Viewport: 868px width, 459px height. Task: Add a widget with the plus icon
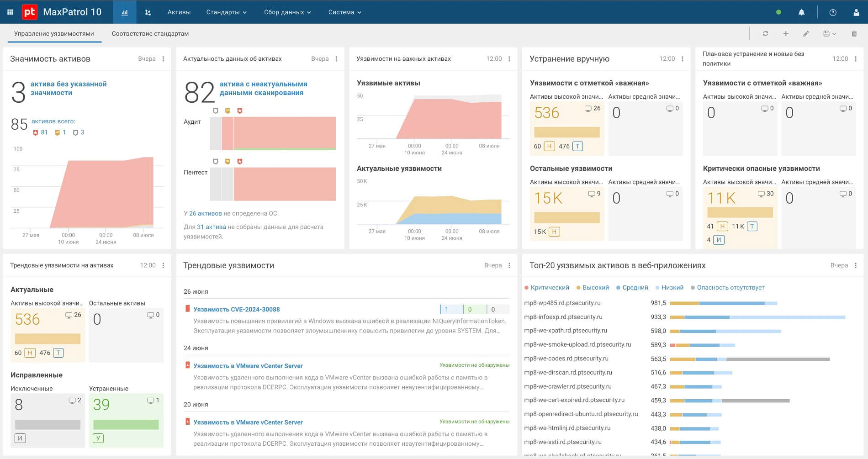[786, 33]
